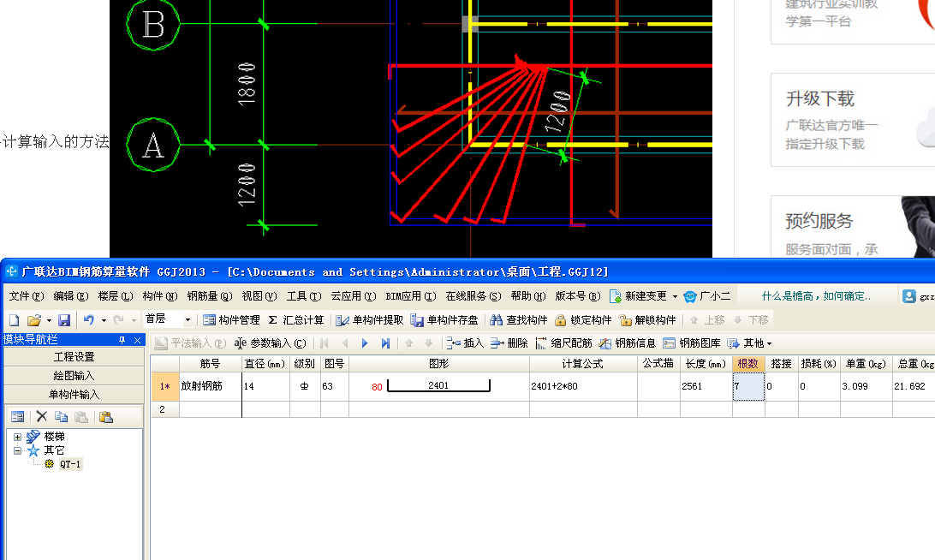
Task: Open the open-file dropdown arrow
Action: (x=49, y=320)
